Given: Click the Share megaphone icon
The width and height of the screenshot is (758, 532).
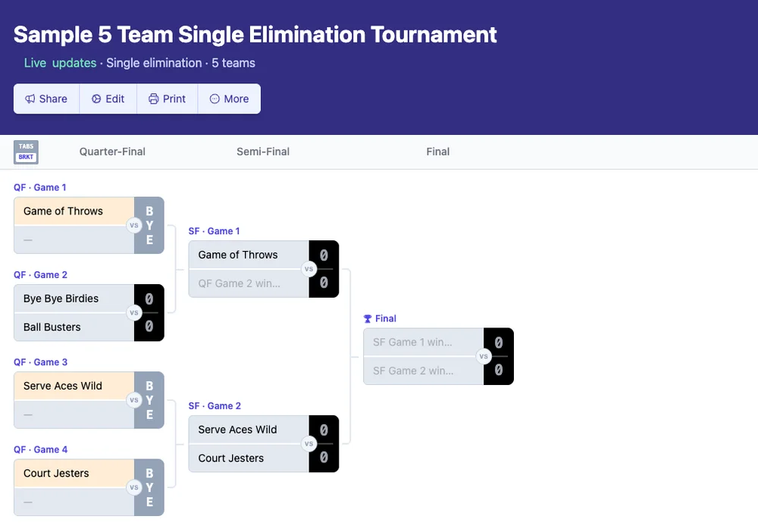Looking at the screenshot, I should [30, 99].
